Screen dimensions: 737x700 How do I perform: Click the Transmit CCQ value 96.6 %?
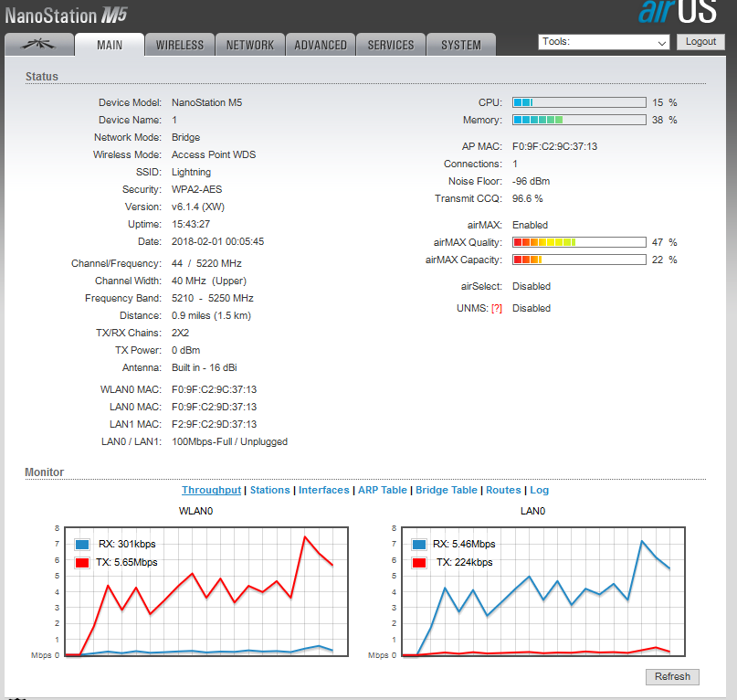click(x=527, y=198)
